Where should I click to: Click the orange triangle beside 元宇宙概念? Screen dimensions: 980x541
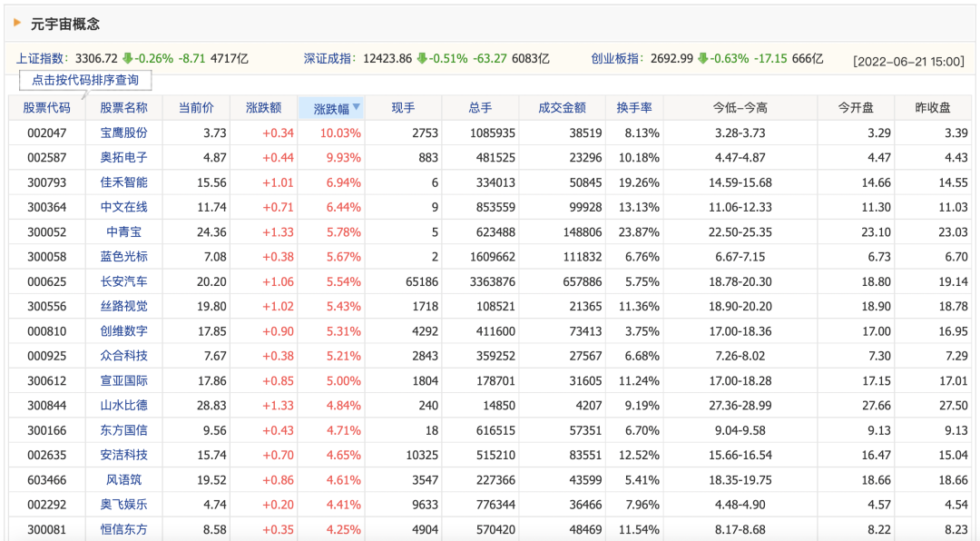17,23
